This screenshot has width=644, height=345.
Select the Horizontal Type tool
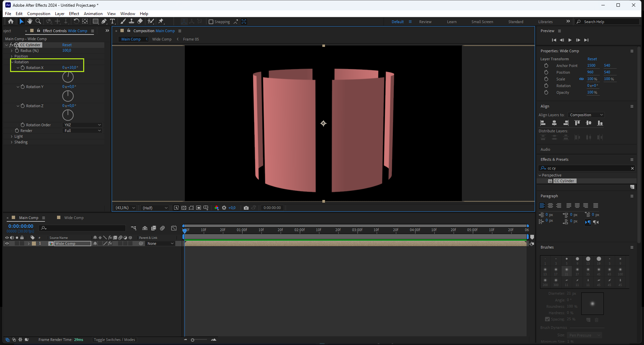[x=112, y=21]
